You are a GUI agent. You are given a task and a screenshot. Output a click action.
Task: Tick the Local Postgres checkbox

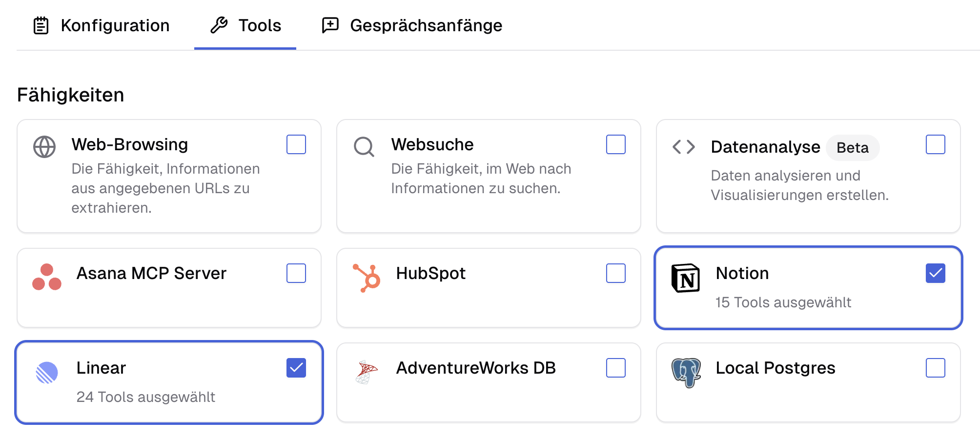point(936,368)
